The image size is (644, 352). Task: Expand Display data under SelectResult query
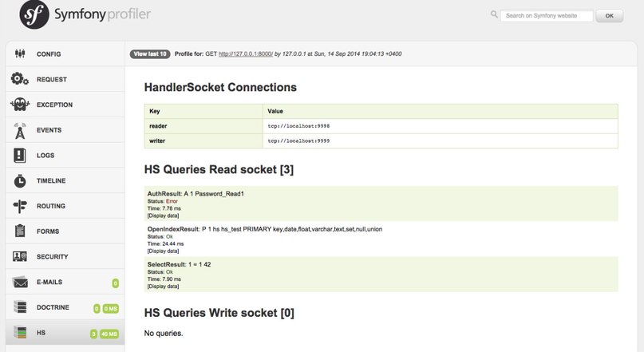163,287
